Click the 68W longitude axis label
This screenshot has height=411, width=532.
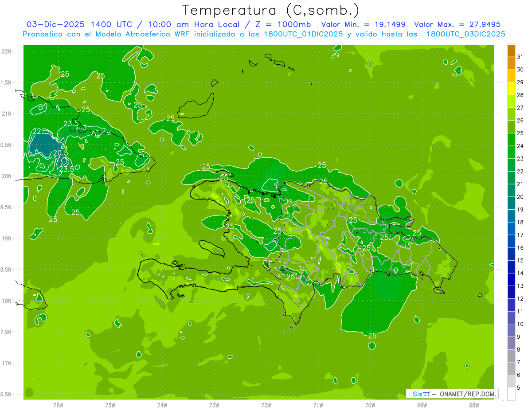[474, 405]
